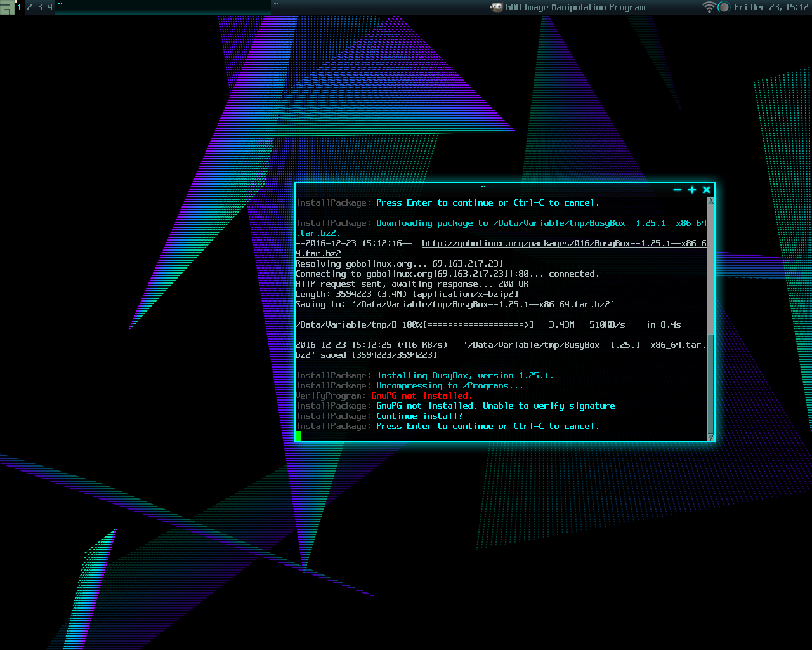This screenshot has width=812, height=650.
Task: Click the green terminal cursor
Action: click(x=298, y=436)
